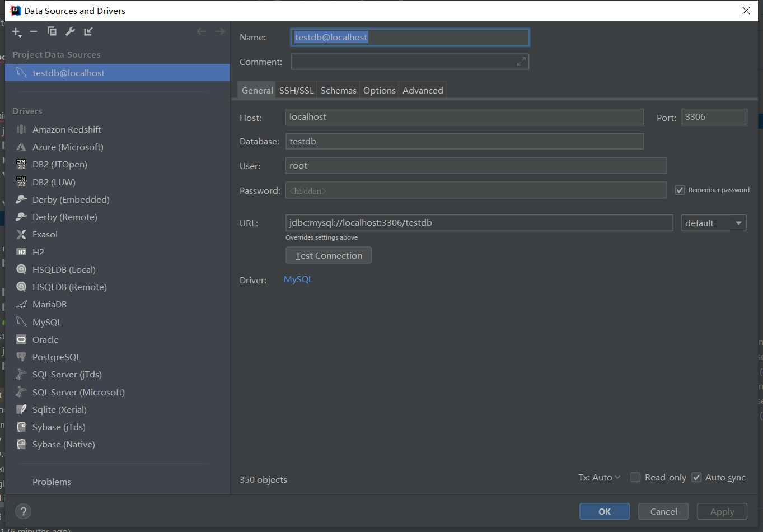Screen dimensions: 763x532
Task: Open Help question mark button
Action: (x=23, y=511)
